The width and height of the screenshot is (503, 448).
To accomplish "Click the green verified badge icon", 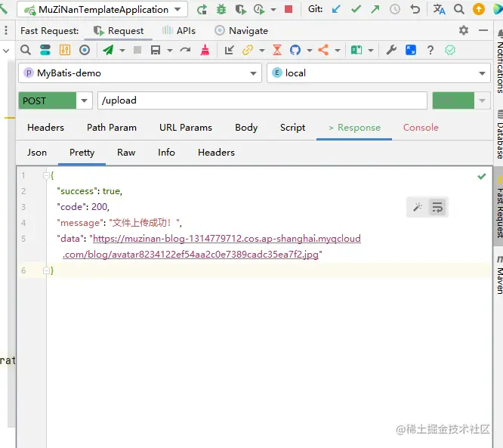I will [x=450, y=50].
